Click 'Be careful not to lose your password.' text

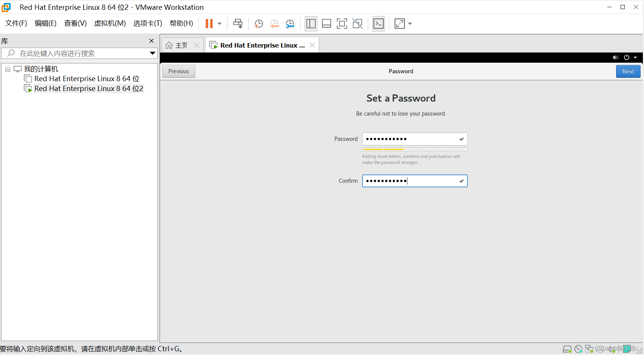tap(401, 114)
